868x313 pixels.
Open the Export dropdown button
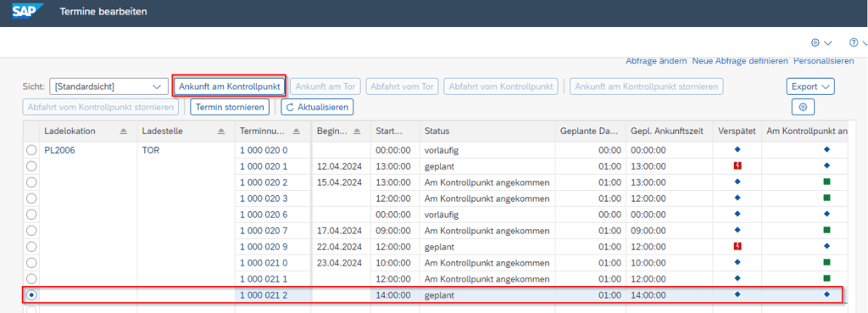coord(810,87)
